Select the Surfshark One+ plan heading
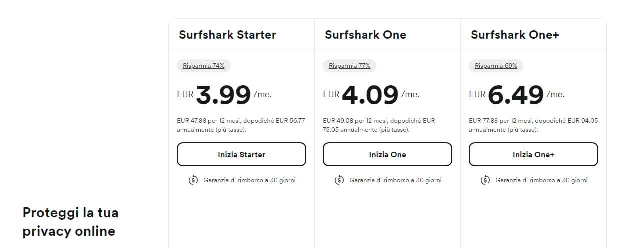The width and height of the screenshot is (644, 249). tap(515, 35)
